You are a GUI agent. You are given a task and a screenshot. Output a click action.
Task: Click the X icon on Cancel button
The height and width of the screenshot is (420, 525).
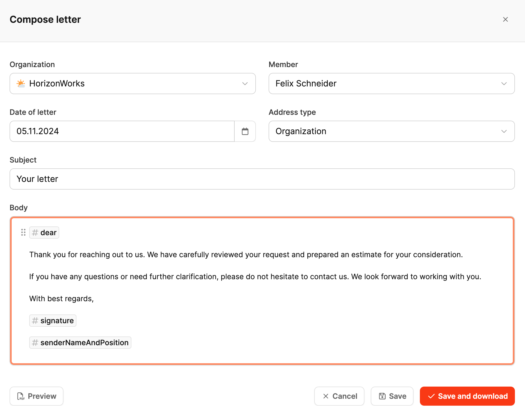click(x=326, y=396)
